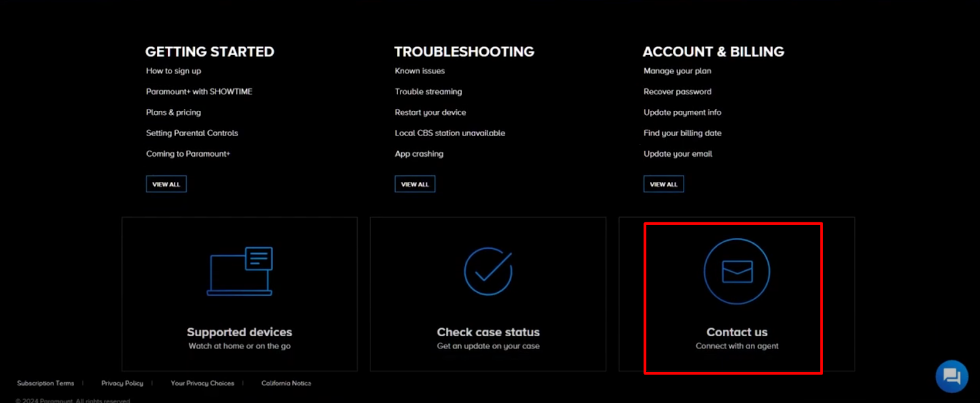Open Setting Parental Controls help
This screenshot has width=980, height=403.
pyautogui.click(x=192, y=133)
